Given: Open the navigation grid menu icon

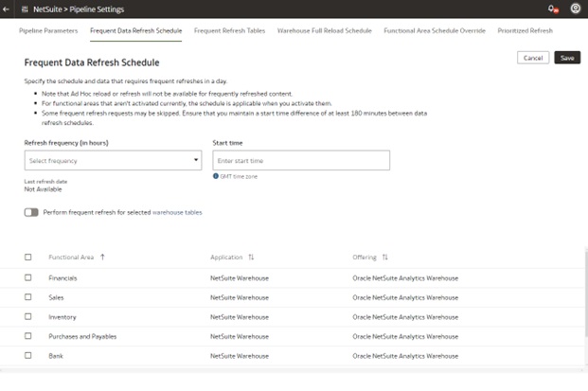Looking at the screenshot, I should click(x=24, y=9).
